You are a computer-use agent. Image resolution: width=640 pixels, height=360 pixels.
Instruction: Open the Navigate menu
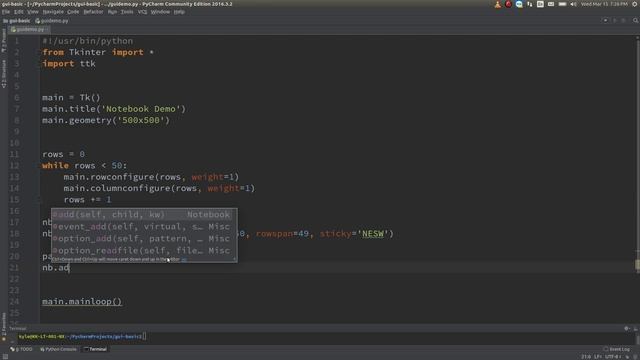[53, 12]
